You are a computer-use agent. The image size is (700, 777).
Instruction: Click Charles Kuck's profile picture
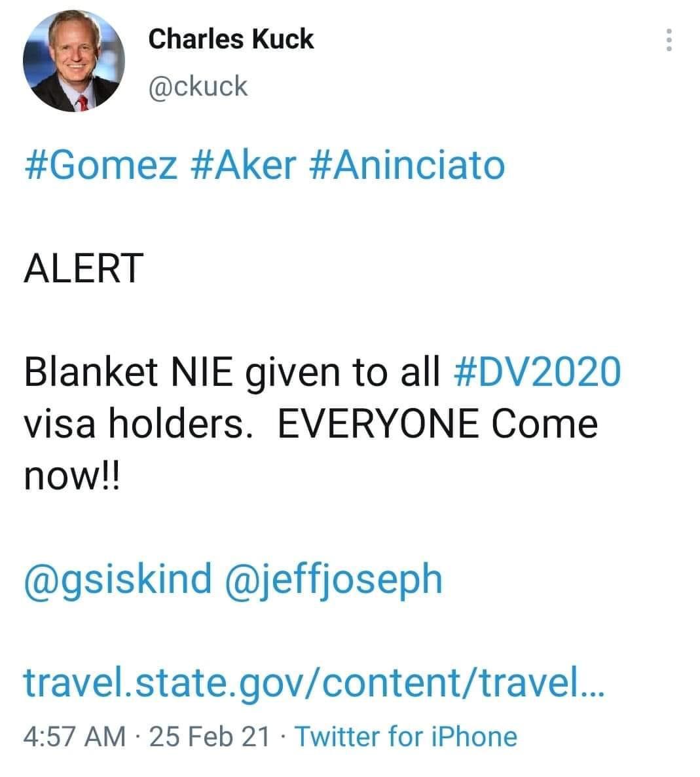(74, 60)
